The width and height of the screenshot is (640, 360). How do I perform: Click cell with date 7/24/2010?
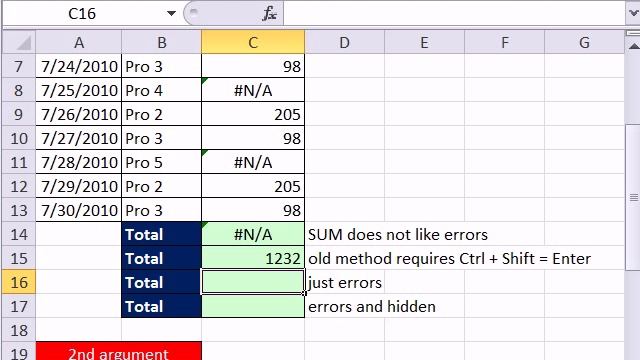tap(79, 66)
